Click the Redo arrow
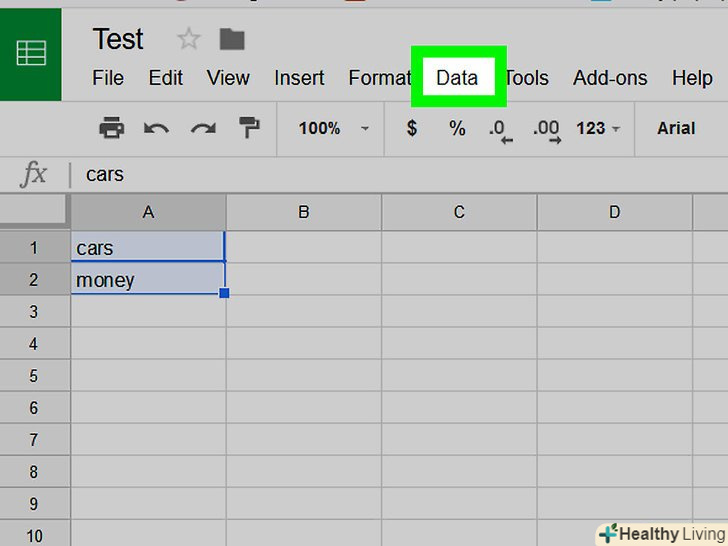728x546 pixels. (x=203, y=128)
